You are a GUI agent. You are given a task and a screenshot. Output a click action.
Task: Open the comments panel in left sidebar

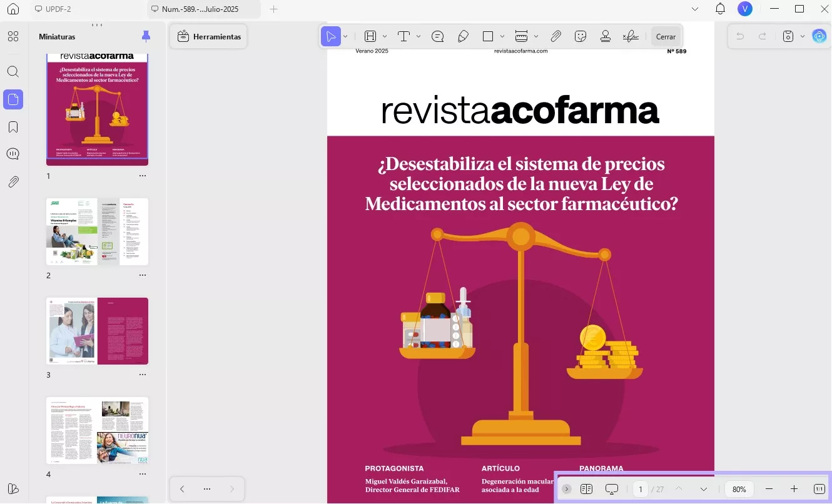(x=13, y=154)
